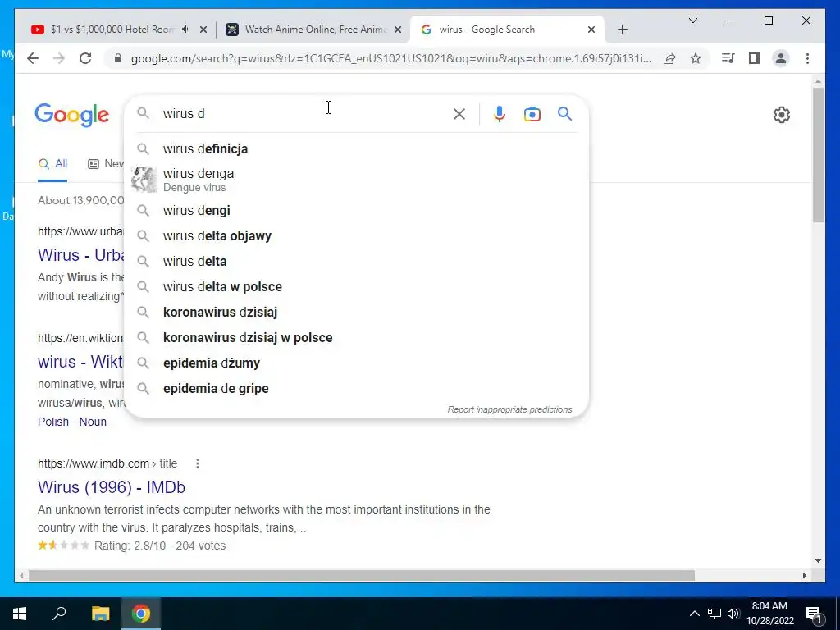Screen dimensions: 840x630
Task: Select the wirus - Google Search tab
Action: click(506, 30)
